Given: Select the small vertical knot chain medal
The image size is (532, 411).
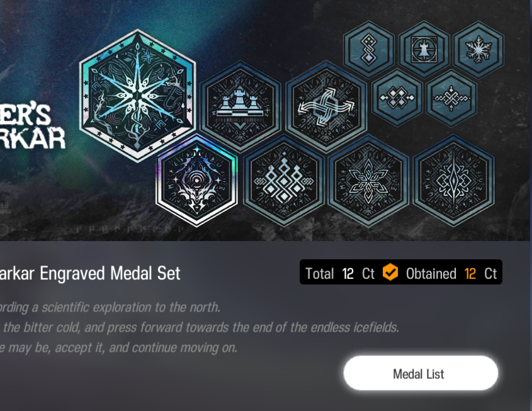Looking at the screenshot, I should pyautogui.click(x=369, y=50).
